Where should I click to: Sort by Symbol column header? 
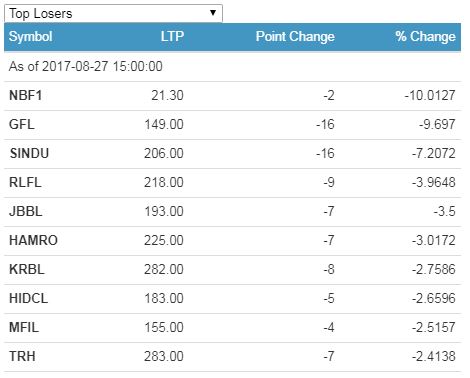[31, 36]
